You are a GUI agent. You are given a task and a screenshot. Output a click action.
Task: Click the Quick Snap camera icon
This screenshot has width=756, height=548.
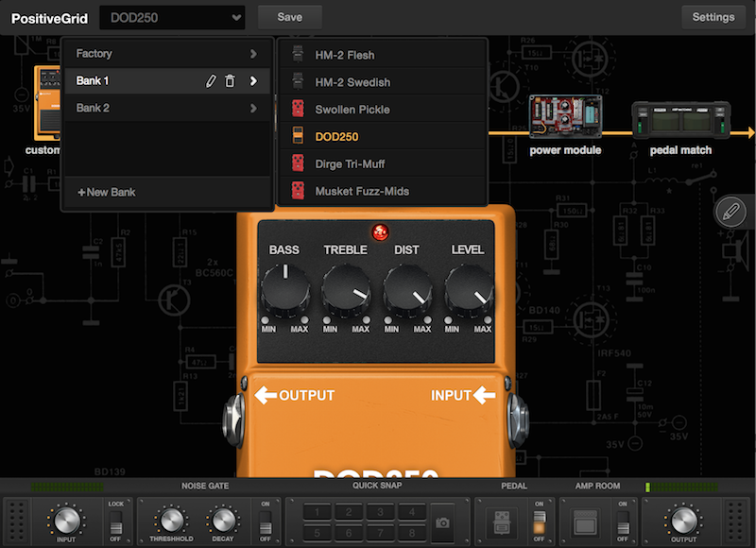tap(441, 522)
